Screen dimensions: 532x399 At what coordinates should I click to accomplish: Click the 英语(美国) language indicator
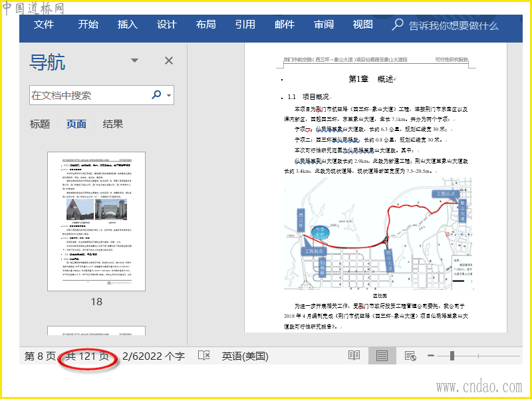click(x=245, y=356)
